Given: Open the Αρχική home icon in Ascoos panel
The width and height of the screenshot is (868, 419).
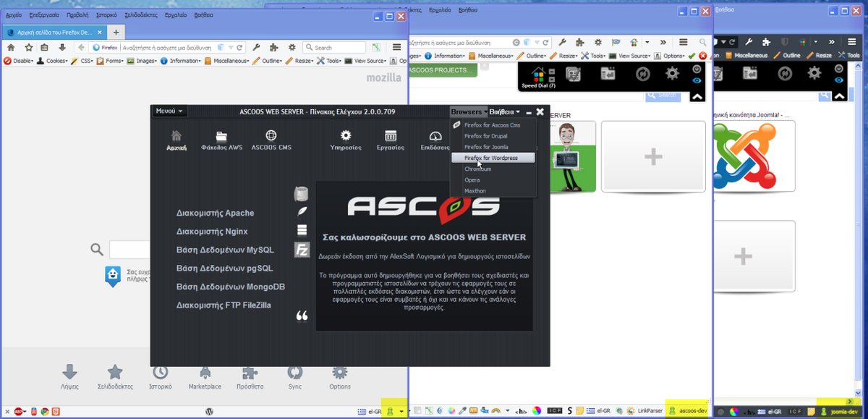Looking at the screenshot, I should click(176, 135).
